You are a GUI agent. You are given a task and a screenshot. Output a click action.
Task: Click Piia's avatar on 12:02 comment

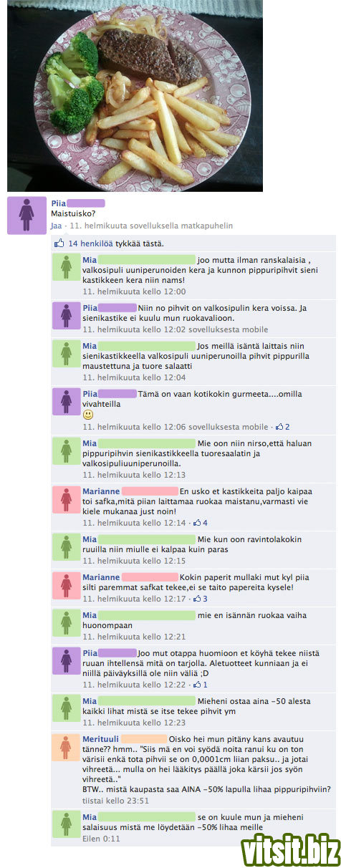(66, 316)
